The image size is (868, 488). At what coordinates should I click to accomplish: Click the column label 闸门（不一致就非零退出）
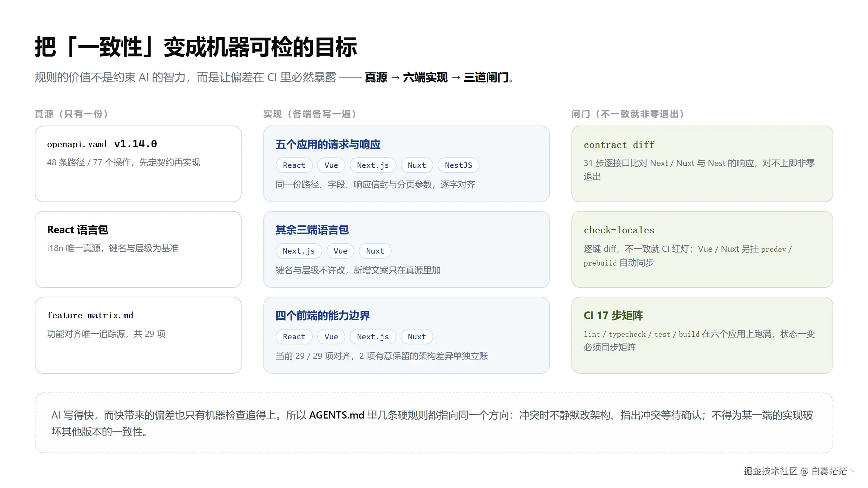628,114
